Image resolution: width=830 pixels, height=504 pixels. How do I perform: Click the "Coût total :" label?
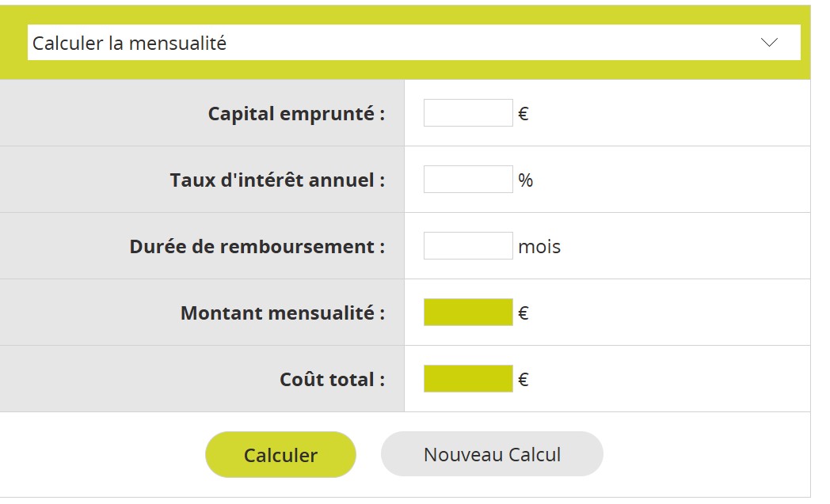point(333,380)
